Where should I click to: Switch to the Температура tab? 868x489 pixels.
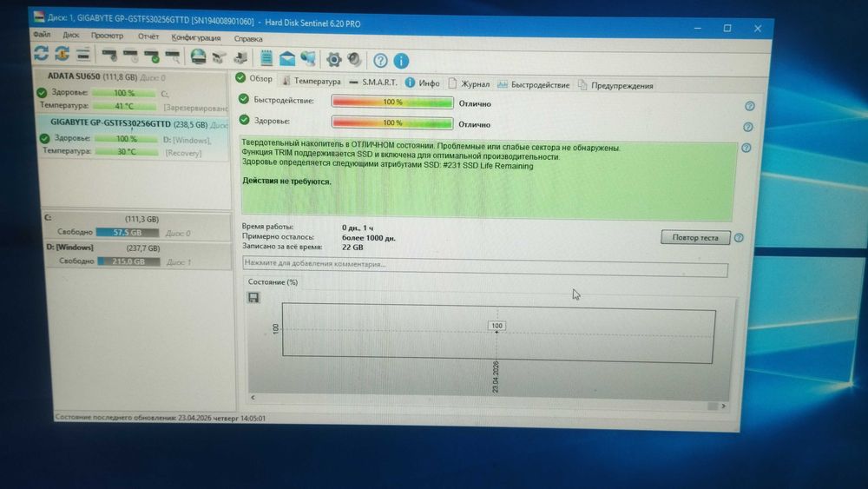[312, 81]
